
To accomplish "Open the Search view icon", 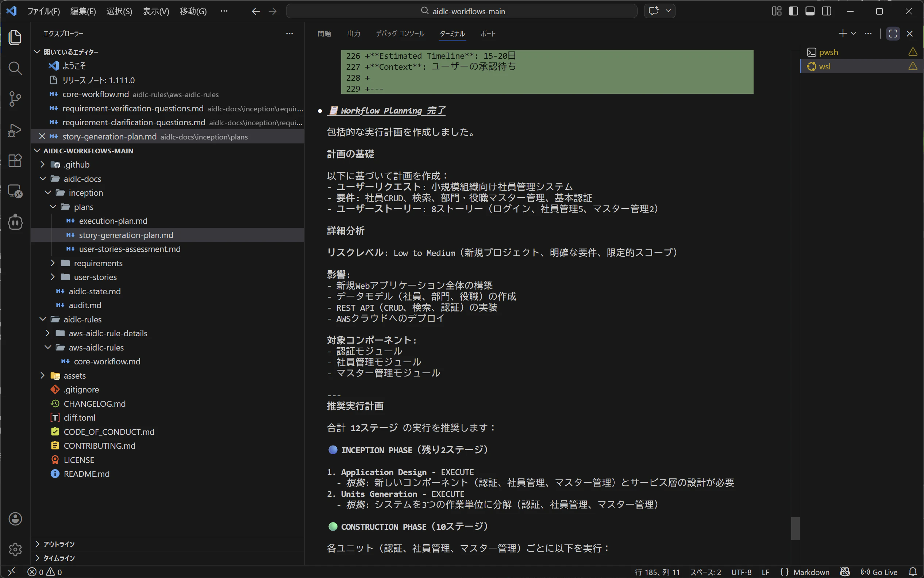I will click(x=15, y=68).
